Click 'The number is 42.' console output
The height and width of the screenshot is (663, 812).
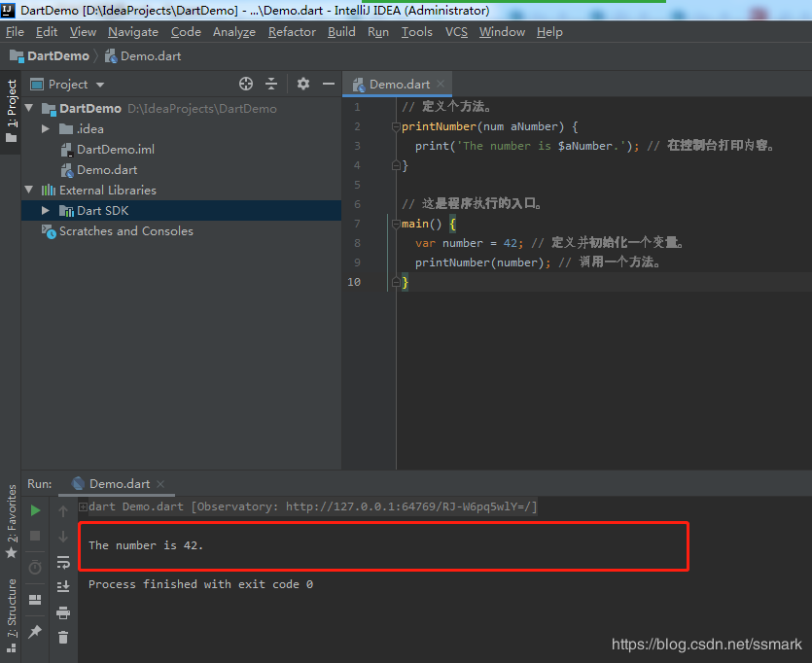[x=146, y=545]
